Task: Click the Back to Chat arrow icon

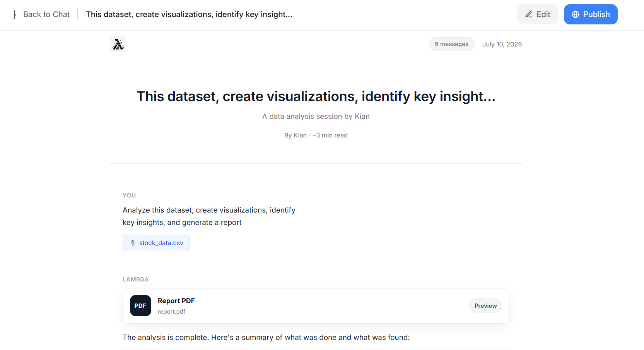Action: pyautogui.click(x=17, y=15)
